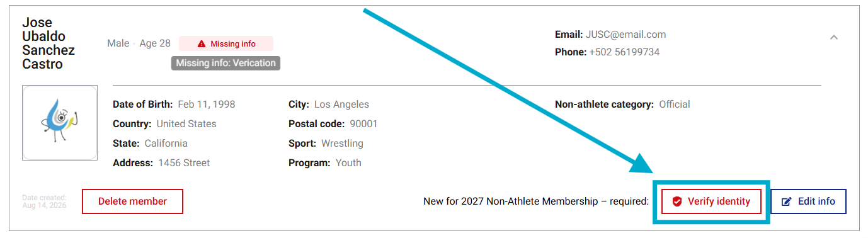Click the phone number +502 56199734

point(624,52)
